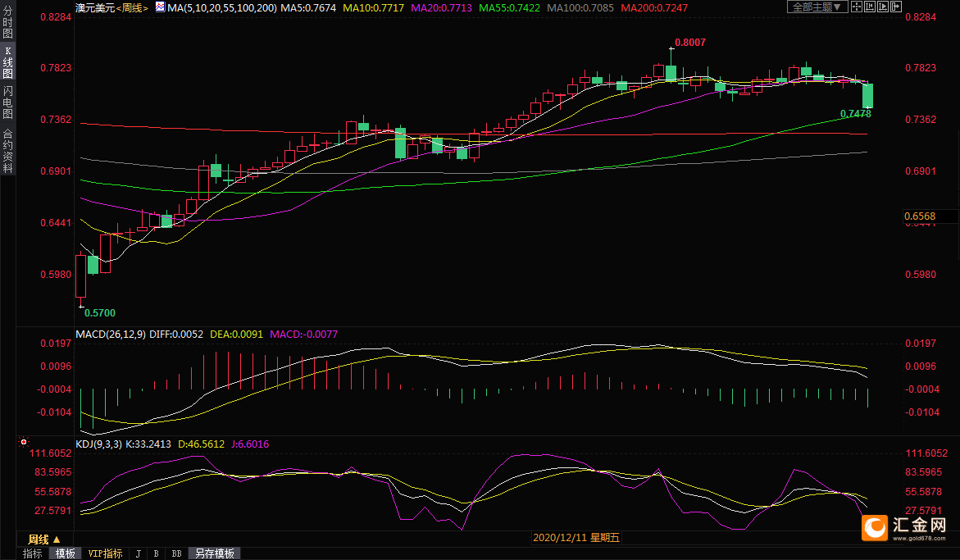Click the jump-to-chart-start axis icon
Screen dimensions: 960x560
pos(869,7)
